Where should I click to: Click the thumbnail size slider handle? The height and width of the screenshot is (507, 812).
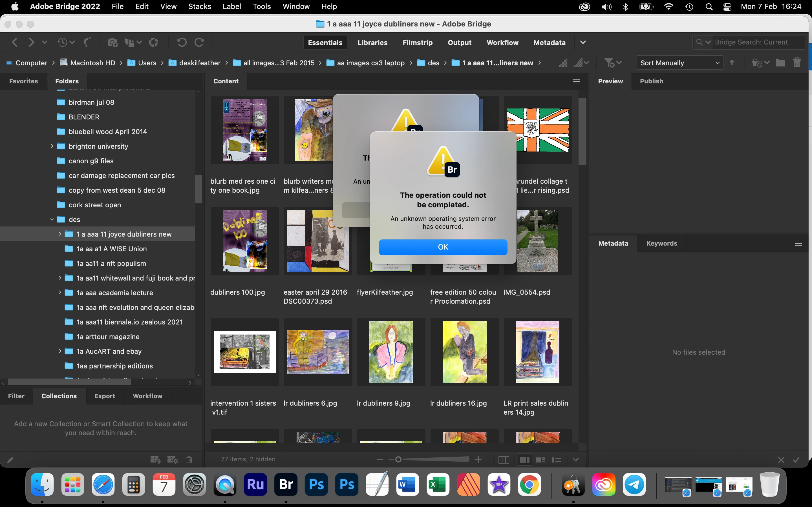(398, 459)
